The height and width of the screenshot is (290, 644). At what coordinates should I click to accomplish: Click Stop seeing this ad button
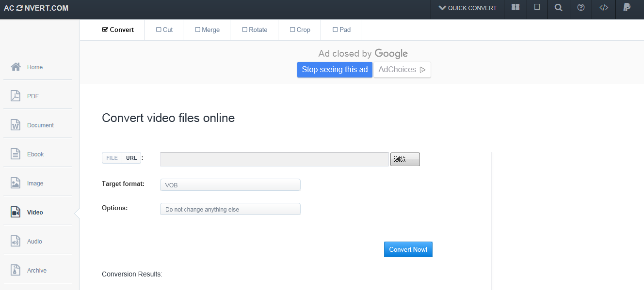(335, 69)
